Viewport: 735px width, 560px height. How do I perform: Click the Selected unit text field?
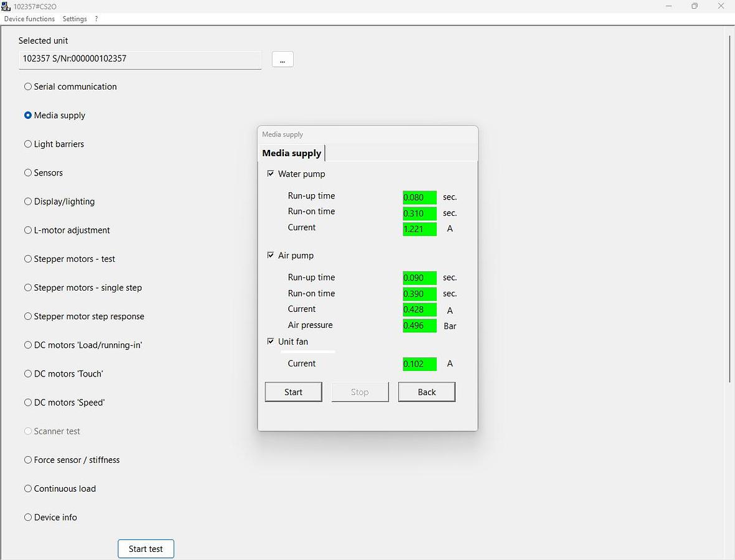point(140,59)
